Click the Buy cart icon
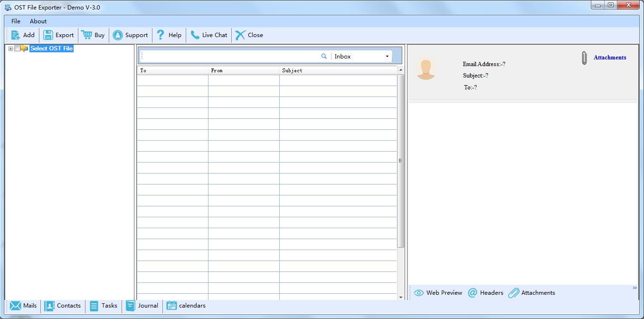This screenshot has height=319, width=644. pyautogui.click(x=86, y=35)
